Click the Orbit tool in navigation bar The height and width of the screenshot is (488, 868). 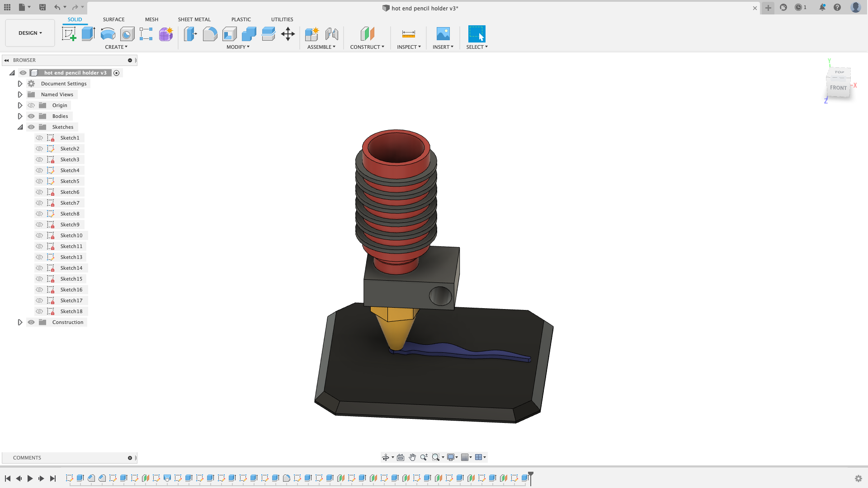[x=386, y=457]
